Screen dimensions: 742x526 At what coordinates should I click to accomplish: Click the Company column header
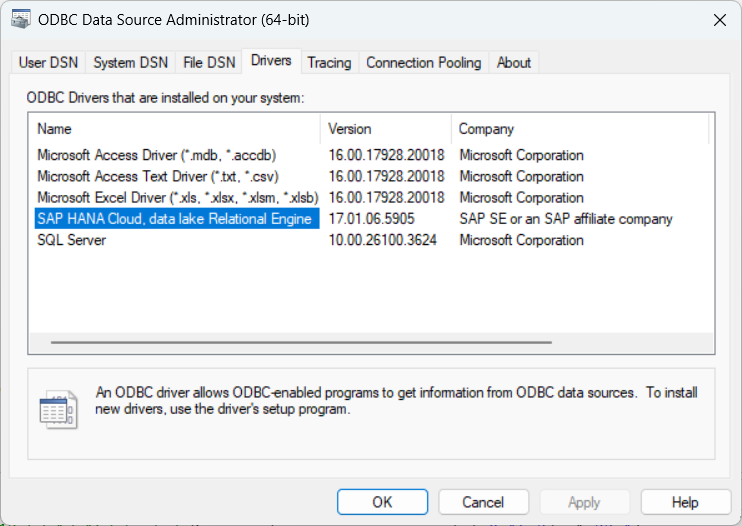(x=580, y=129)
